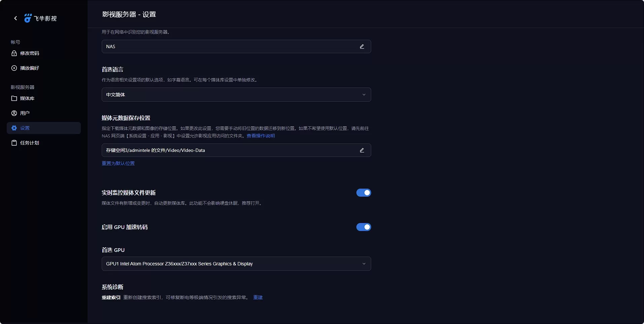The height and width of the screenshot is (324, 644).
Task: Click 重置为默认位置 link
Action: coord(118,163)
